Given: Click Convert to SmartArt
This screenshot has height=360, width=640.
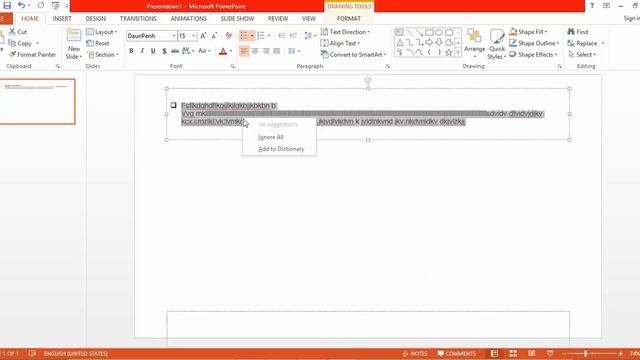Looking at the screenshot, I should tap(353, 54).
